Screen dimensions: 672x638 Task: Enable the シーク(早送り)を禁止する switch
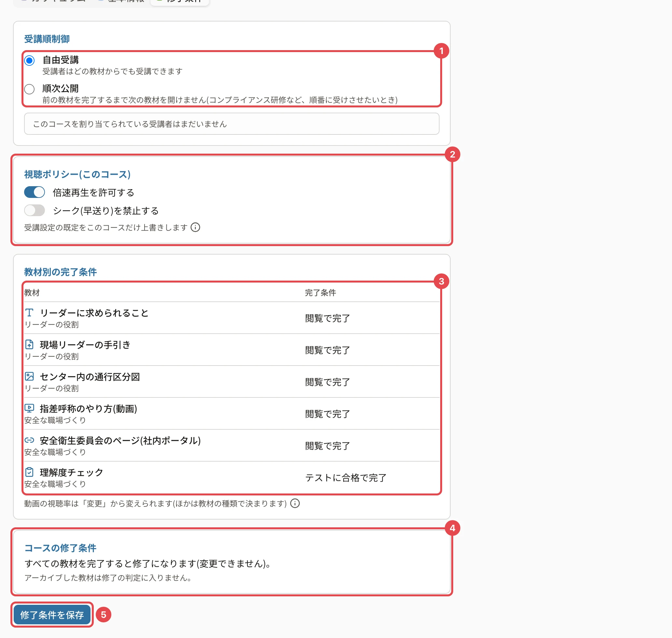coord(34,210)
